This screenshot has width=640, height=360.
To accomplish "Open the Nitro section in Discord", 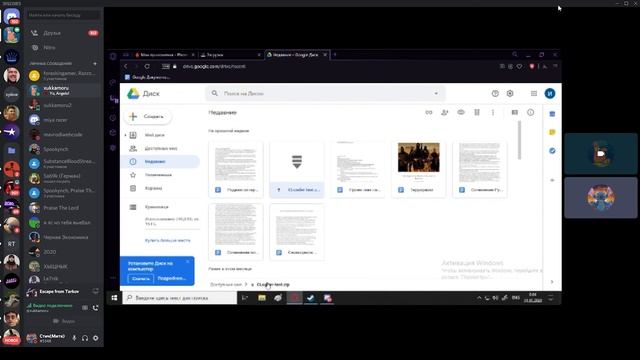I will point(64,47).
